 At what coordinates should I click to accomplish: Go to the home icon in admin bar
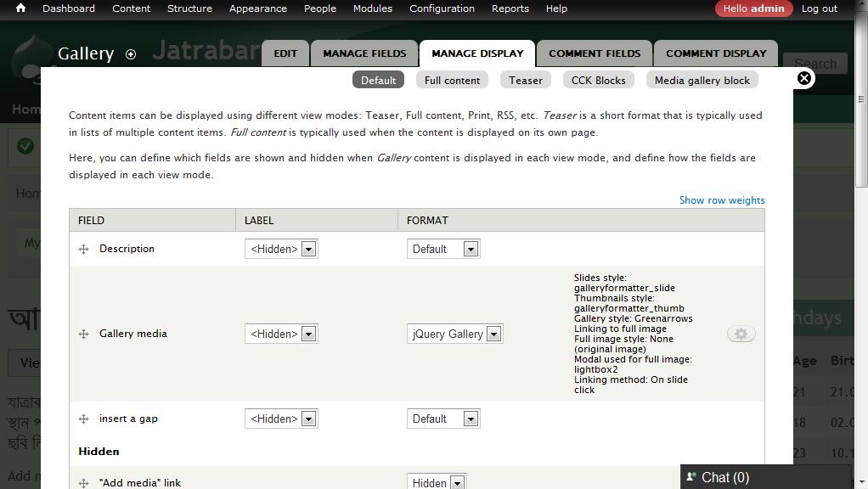pyautogui.click(x=20, y=8)
